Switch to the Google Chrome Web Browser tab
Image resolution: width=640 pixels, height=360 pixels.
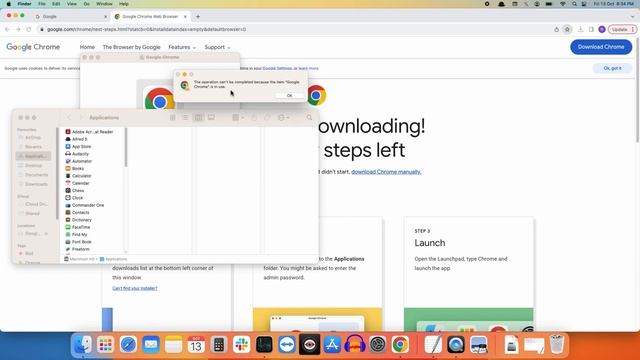150,17
